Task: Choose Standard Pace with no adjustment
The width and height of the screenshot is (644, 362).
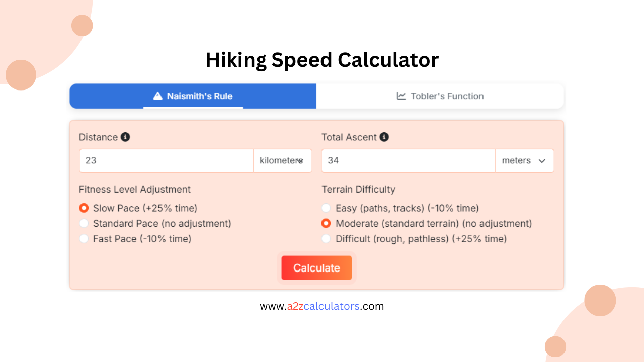Action: [x=84, y=223]
